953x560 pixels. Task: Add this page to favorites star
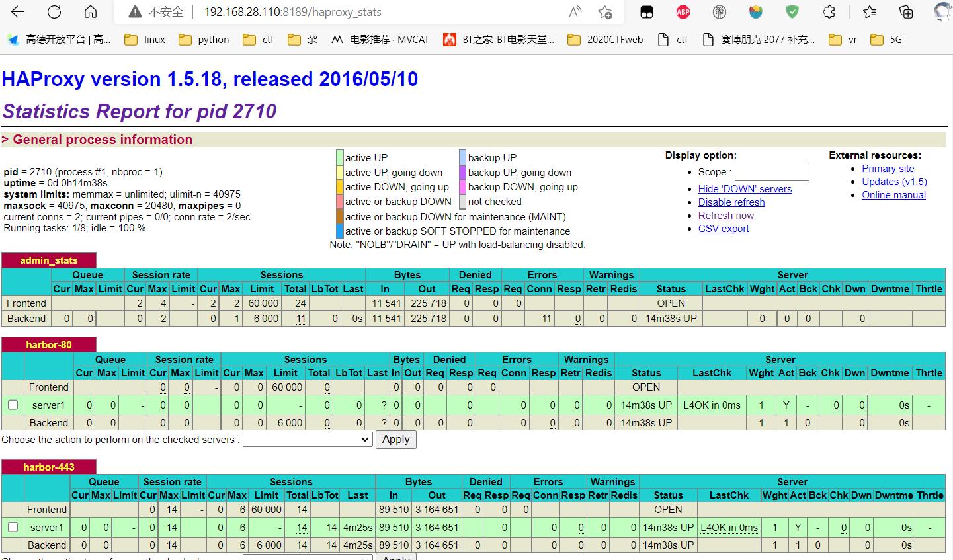(x=605, y=12)
